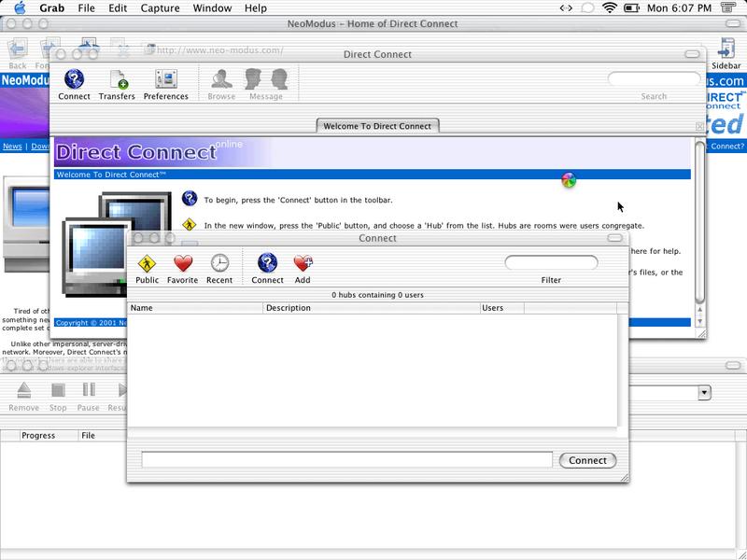
Task: Open the Edit menu
Action: point(118,8)
